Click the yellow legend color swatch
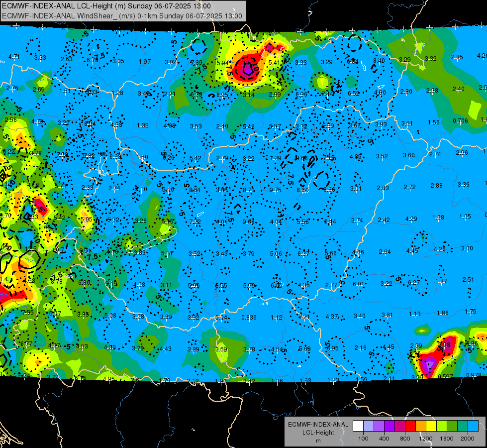The width and height of the screenshot is (487, 448). tap(431, 426)
